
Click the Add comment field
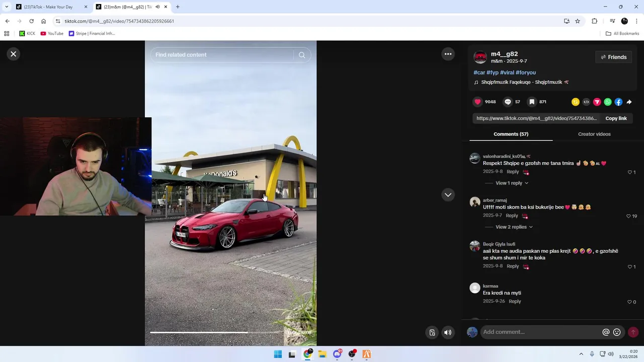click(x=541, y=332)
